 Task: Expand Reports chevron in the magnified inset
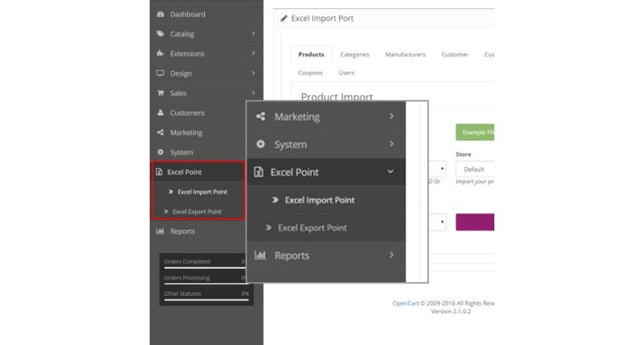(392, 255)
